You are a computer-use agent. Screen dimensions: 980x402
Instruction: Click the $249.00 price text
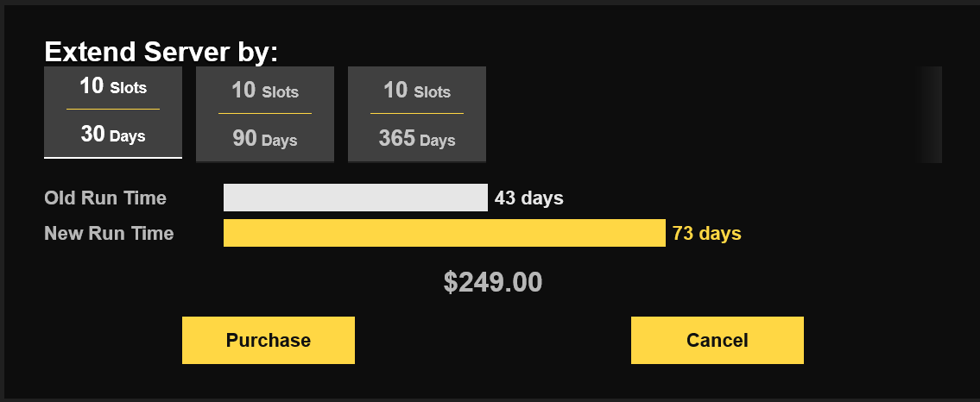pos(493,282)
